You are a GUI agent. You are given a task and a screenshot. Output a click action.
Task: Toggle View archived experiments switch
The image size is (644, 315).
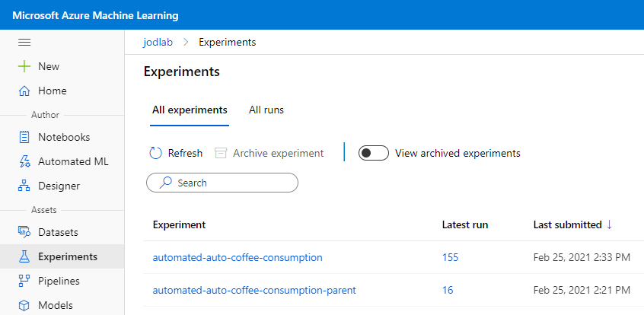click(374, 153)
